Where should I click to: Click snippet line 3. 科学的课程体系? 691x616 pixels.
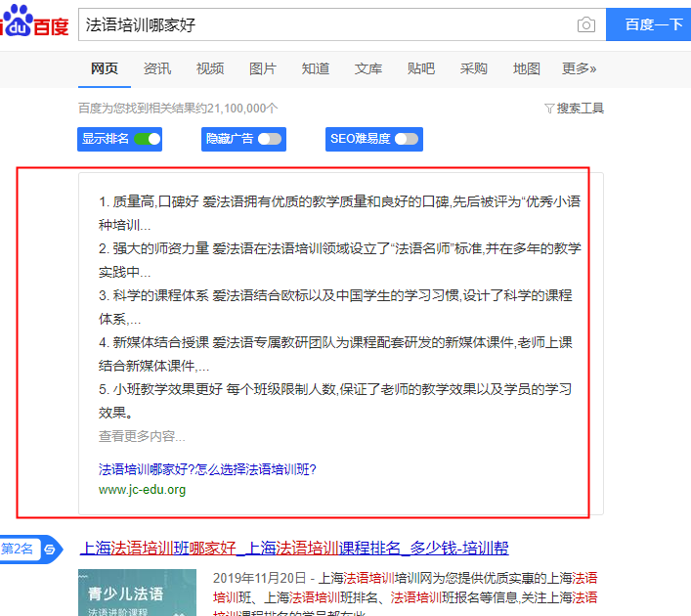coord(335,307)
